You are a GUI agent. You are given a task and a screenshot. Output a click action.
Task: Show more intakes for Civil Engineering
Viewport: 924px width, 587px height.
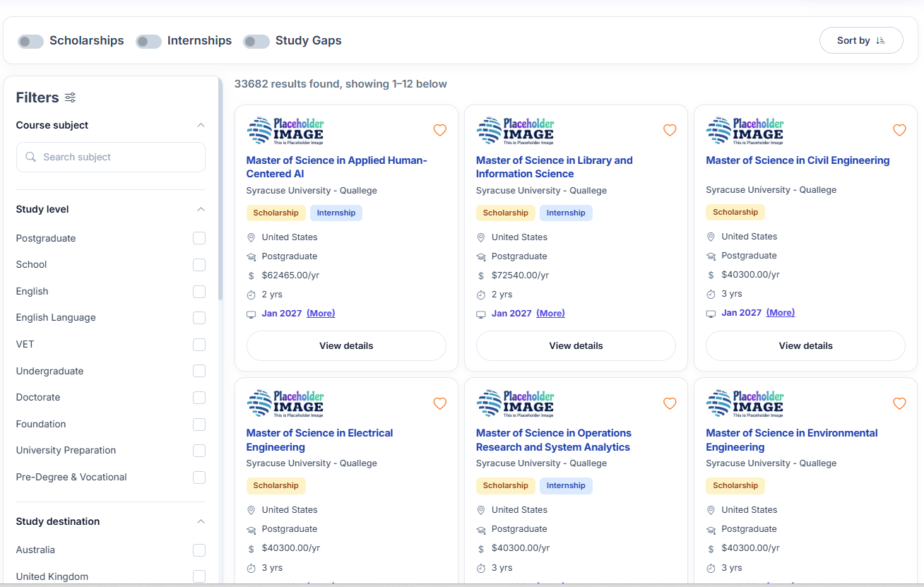(781, 312)
